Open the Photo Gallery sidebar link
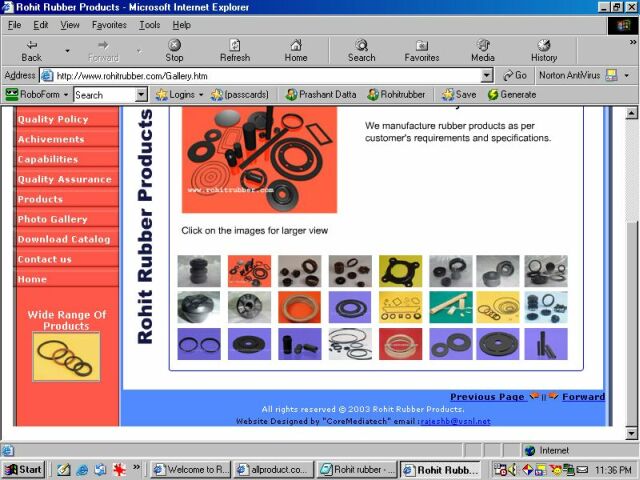 [x=52, y=219]
